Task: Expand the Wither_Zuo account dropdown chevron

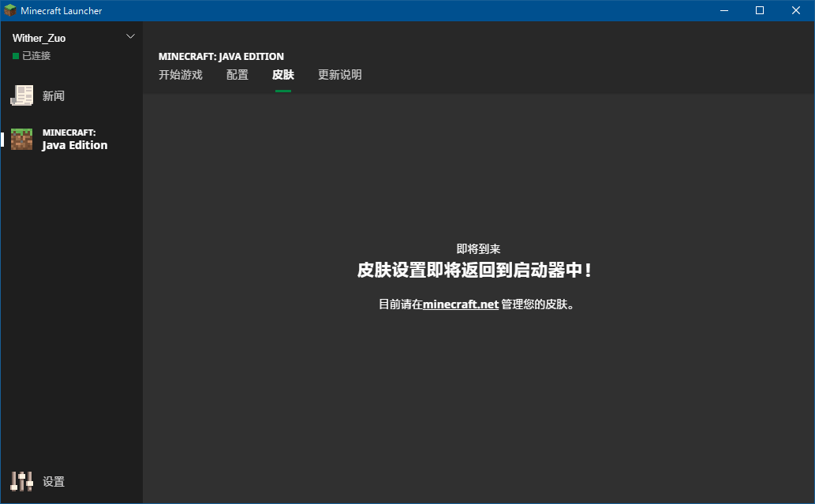Action: click(x=130, y=36)
